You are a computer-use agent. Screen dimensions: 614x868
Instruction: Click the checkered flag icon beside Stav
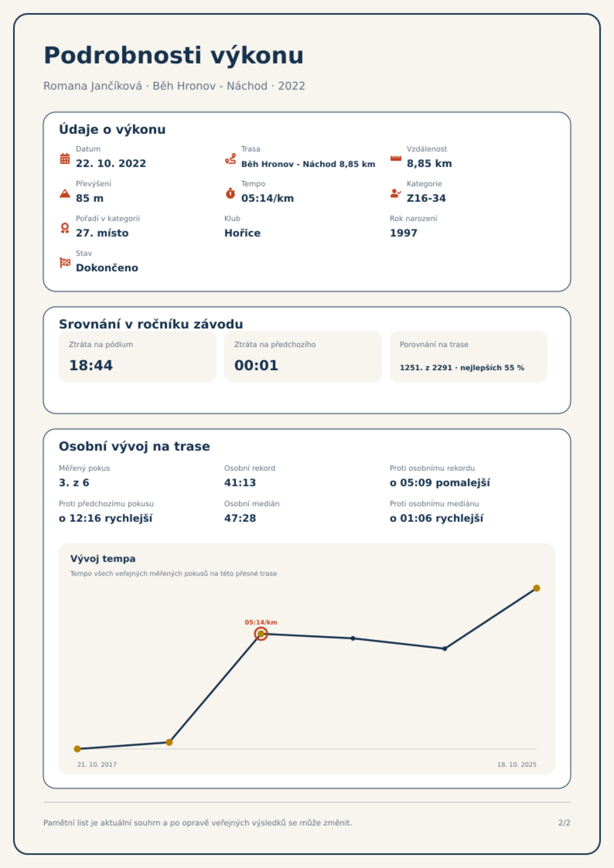(65, 263)
